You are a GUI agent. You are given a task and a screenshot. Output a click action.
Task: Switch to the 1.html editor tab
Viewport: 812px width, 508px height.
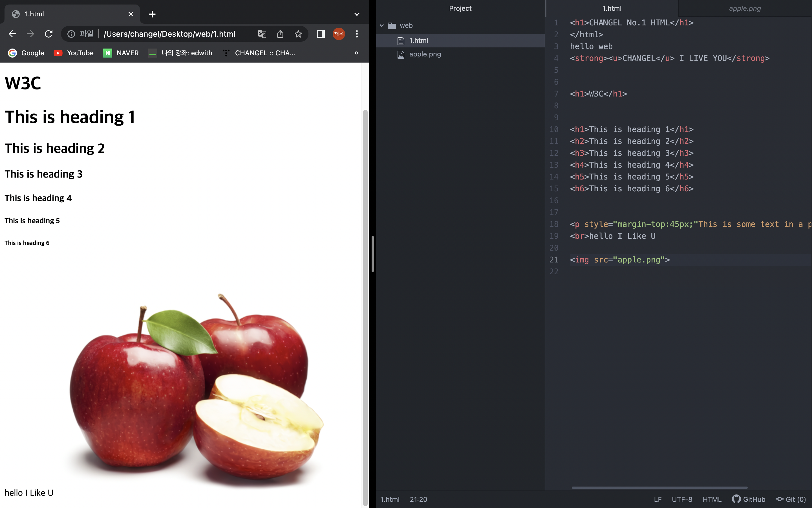[x=612, y=8]
